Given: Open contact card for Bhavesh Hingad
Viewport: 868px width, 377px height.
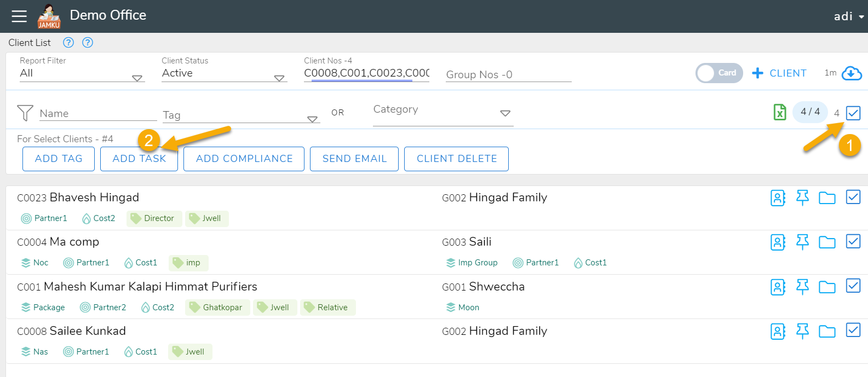Looking at the screenshot, I should pos(778,198).
